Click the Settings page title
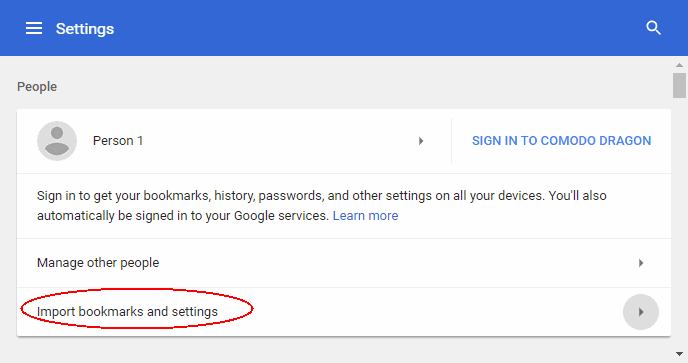Viewport: 688px width, 363px height. point(85,29)
